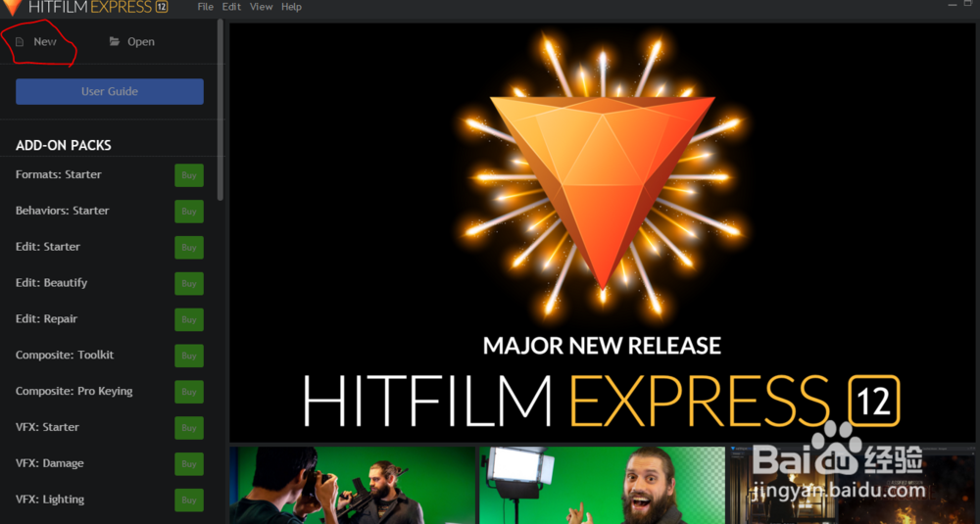Viewport: 980px width, 524px height.
Task: Open the Help menu
Action: (291, 7)
